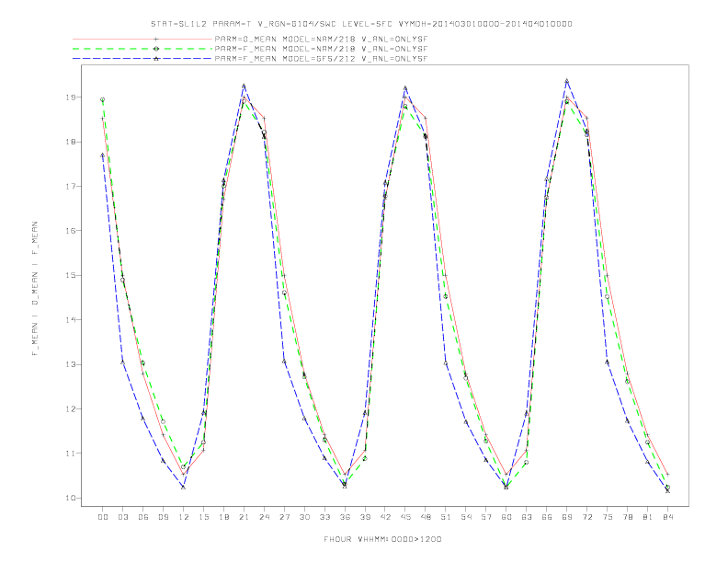
Task: Click the x-axis tick label 78
Action: [x=627, y=517]
